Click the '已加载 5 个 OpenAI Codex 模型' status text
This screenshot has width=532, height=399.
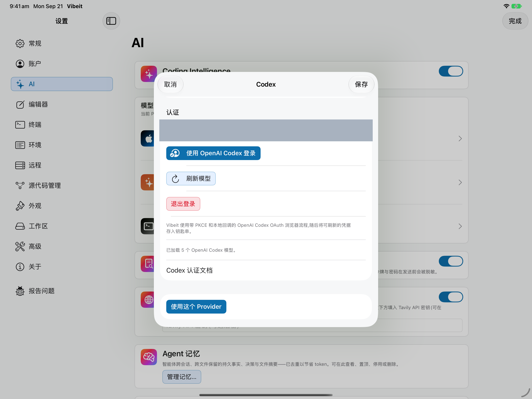tap(202, 250)
